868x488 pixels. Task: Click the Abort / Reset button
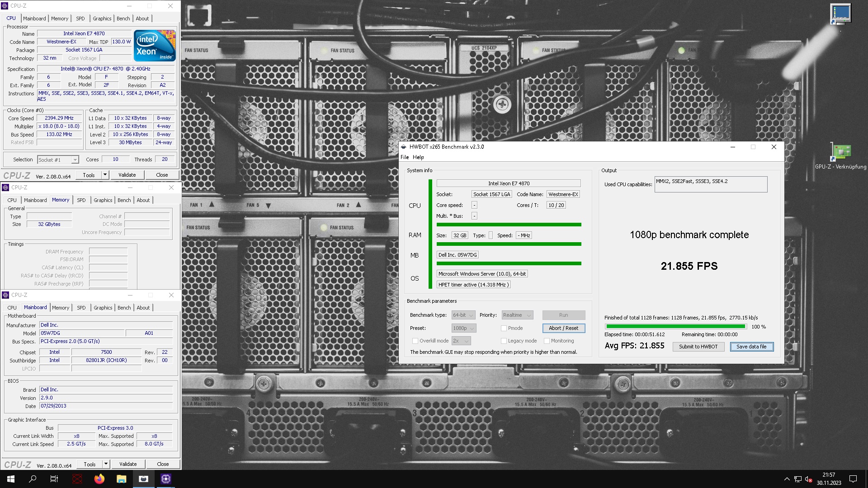563,328
